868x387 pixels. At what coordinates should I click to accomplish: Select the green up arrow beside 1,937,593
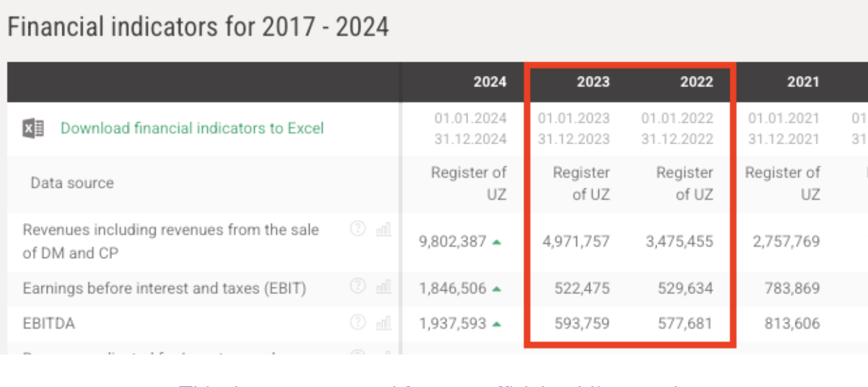click(497, 324)
